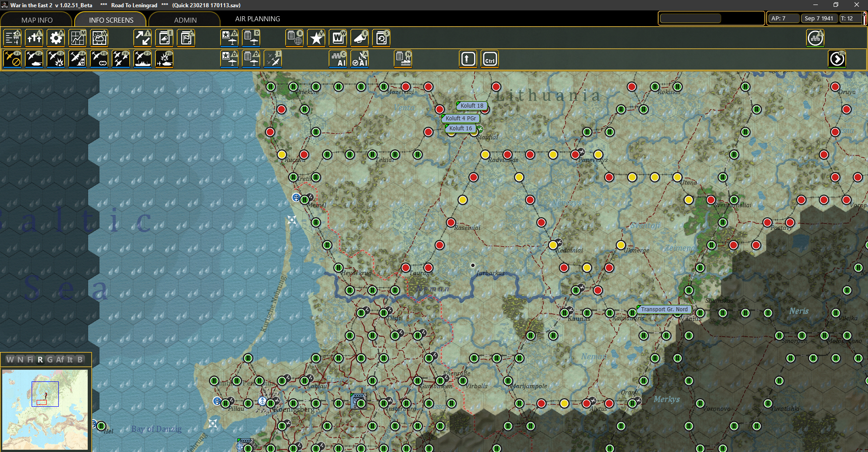The image size is (868, 452).
Task: Click the Koenigsberg city label
Action: coord(294,409)
